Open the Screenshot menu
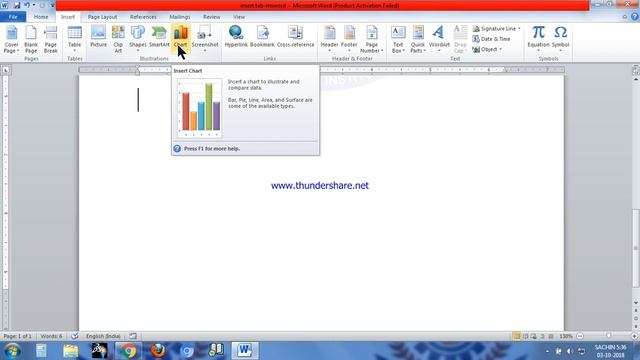Image resolution: width=640 pixels, height=360 pixels. [205, 39]
